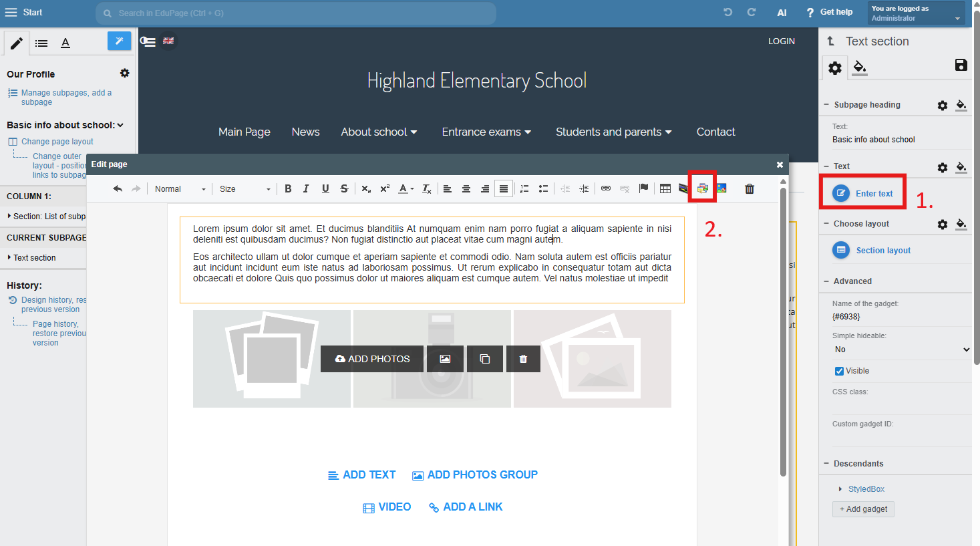This screenshot has height=546, width=980.
Task: Open the font Size dropdown
Action: tap(244, 189)
